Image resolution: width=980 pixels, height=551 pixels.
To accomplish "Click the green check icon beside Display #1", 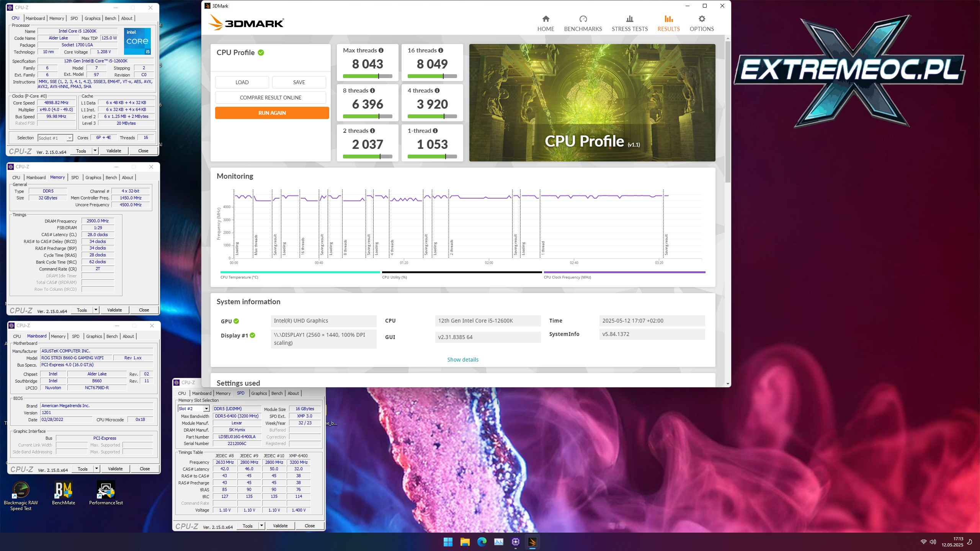I will click(252, 336).
